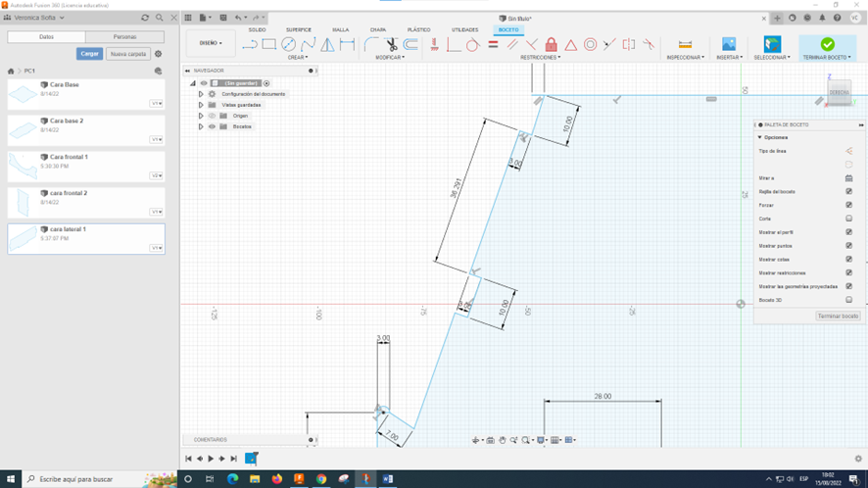This screenshot has width=868, height=488.
Task: Click the Tipo de línea construction icon
Action: (x=848, y=151)
